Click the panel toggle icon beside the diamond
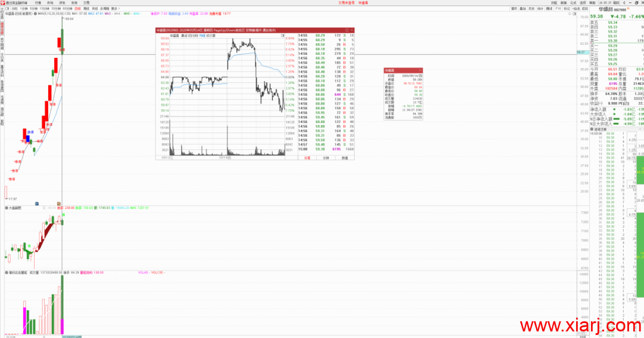Image resolution: width=644 pixels, height=338 pixels. [x=574, y=14]
